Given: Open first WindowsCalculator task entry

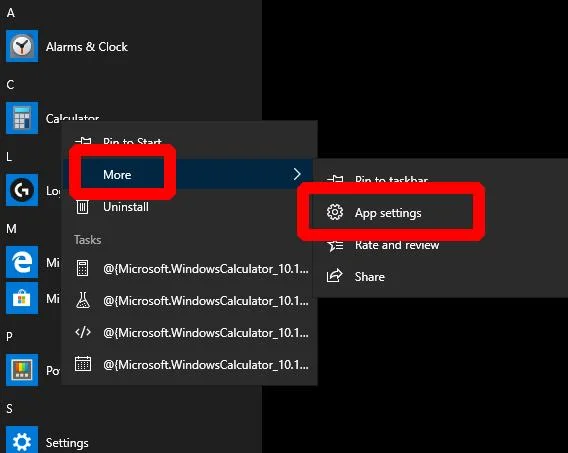Looking at the screenshot, I should [x=206, y=269].
